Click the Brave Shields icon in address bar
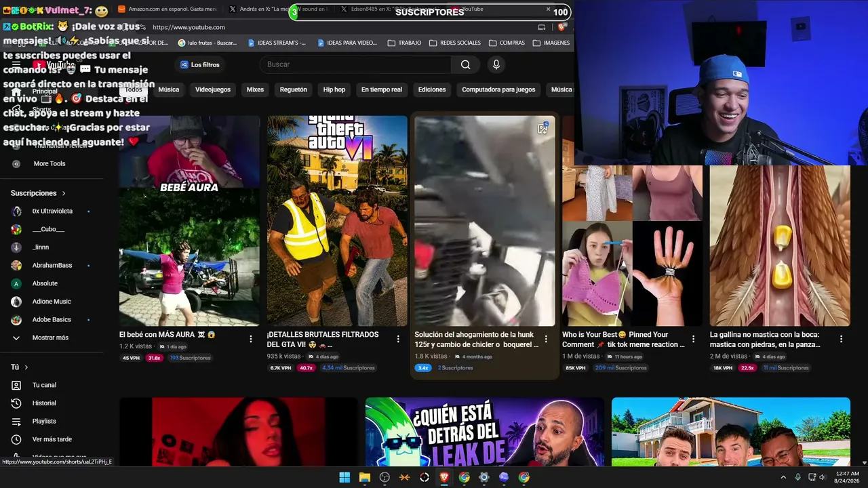Screen dimensions: 868x488 561,27
